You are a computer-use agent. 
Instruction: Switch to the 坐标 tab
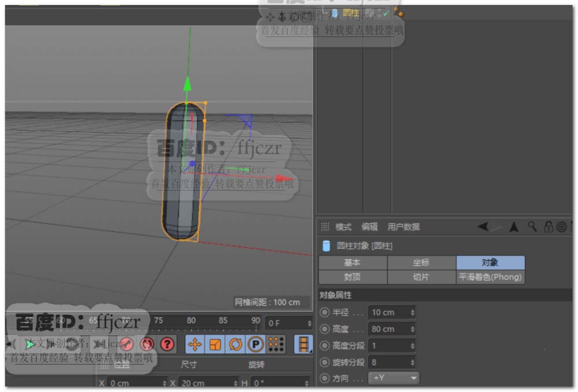(421, 263)
